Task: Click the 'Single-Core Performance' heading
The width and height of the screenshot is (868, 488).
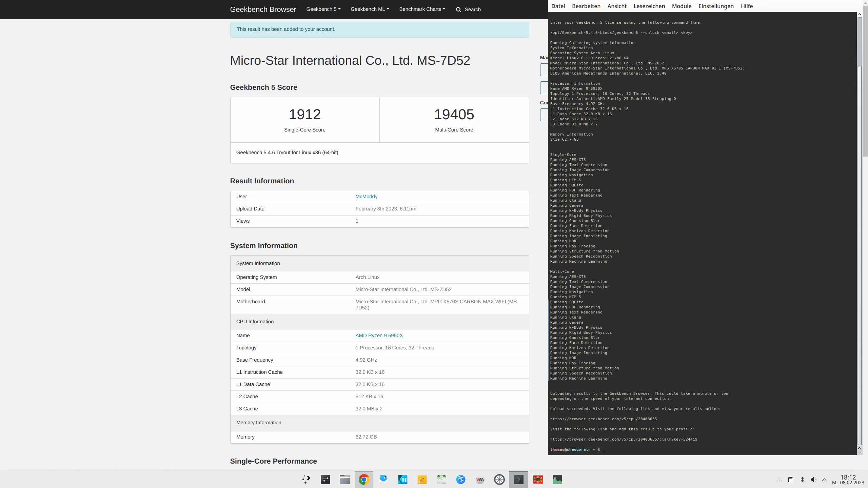Action: (273, 461)
